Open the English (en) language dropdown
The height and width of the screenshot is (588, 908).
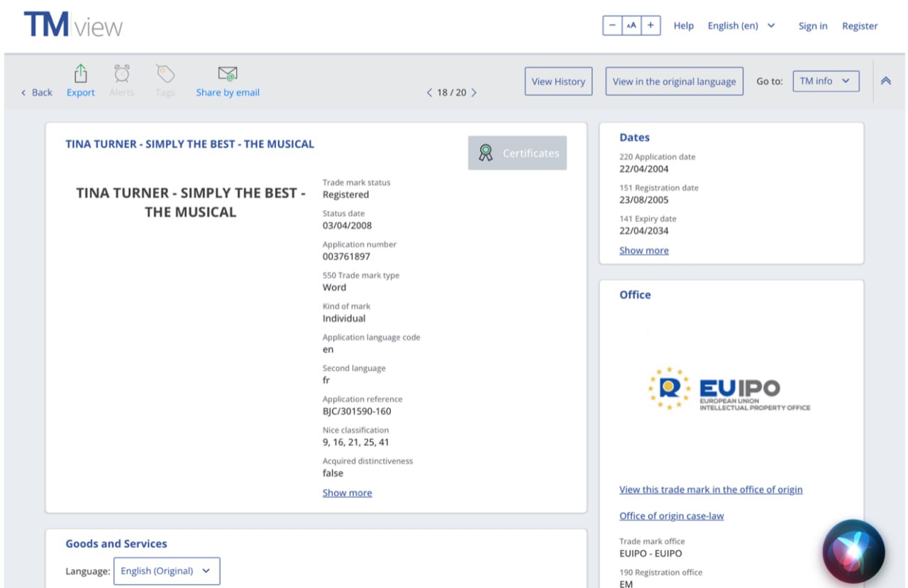pyautogui.click(x=741, y=26)
